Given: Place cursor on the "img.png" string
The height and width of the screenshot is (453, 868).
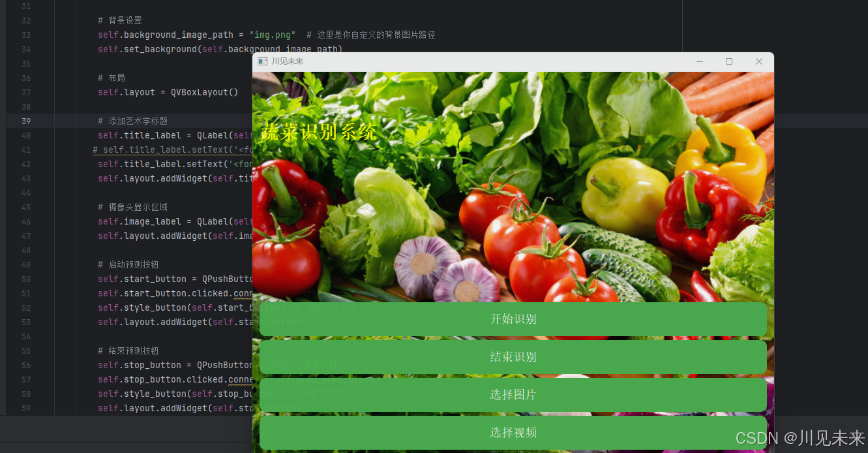Looking at the screenshot, I should pyautogui.click(x=271, y=35).
